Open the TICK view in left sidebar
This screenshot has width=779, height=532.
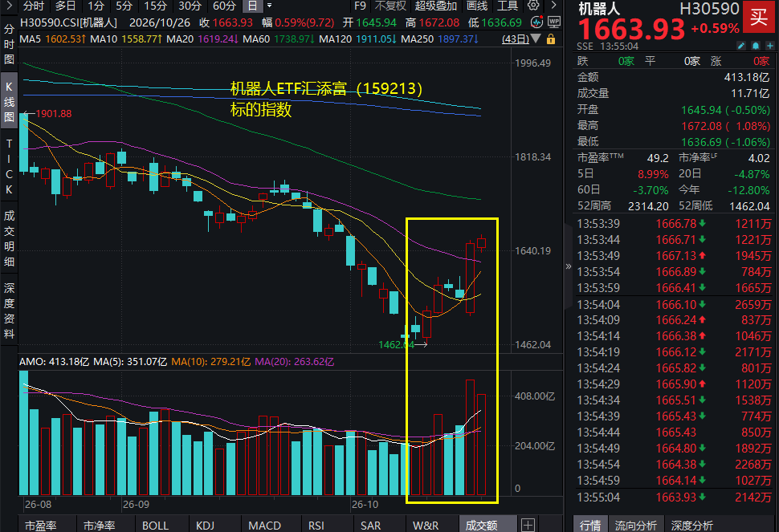(x=9, y=166)
